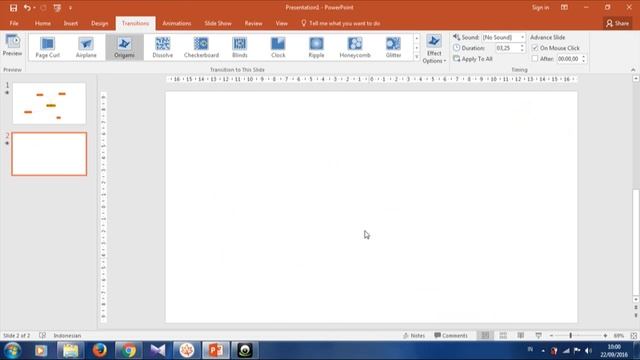Image resolution: width=640 pixels, height=360 pixels.
Task: Click zoom out minus button
Action: click(x=551, y=336)
